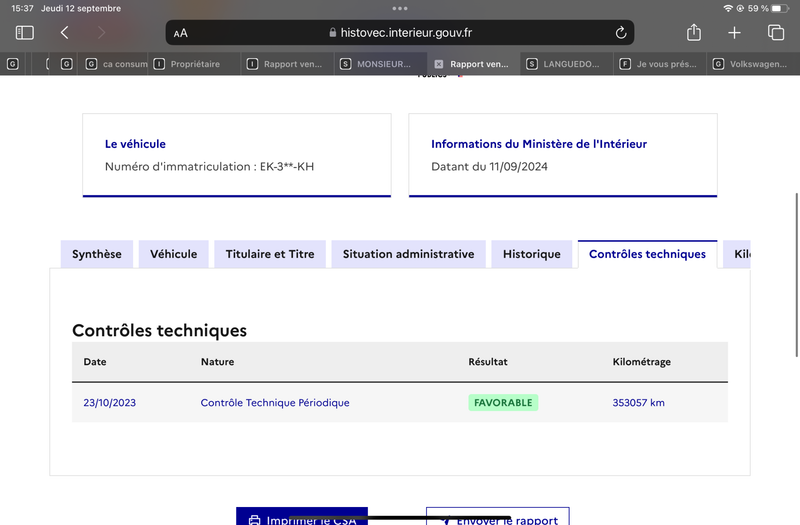Reload the page with the refresh icon
Screen dimensions: 800x525
pyautogui.click(x=620, y=33)
